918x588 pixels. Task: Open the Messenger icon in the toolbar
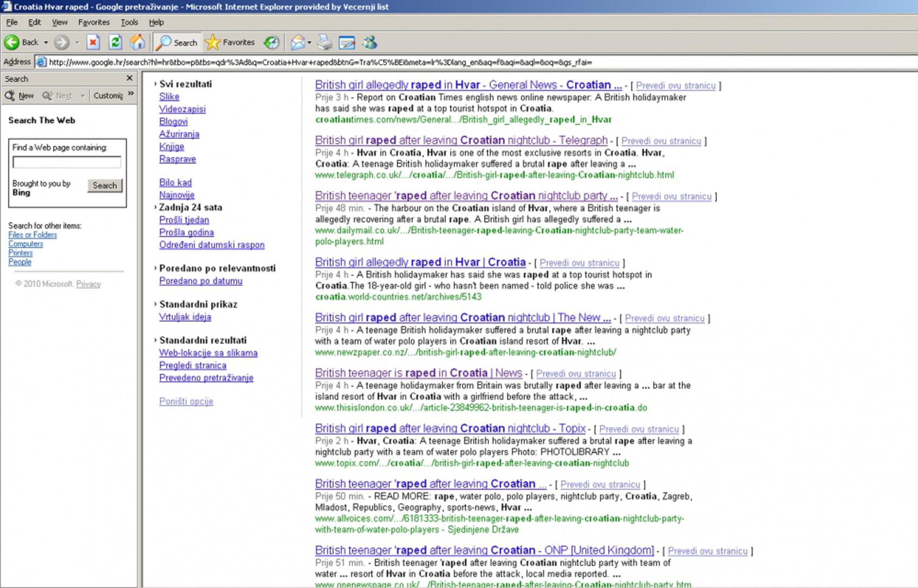click(x=370, y=42)
